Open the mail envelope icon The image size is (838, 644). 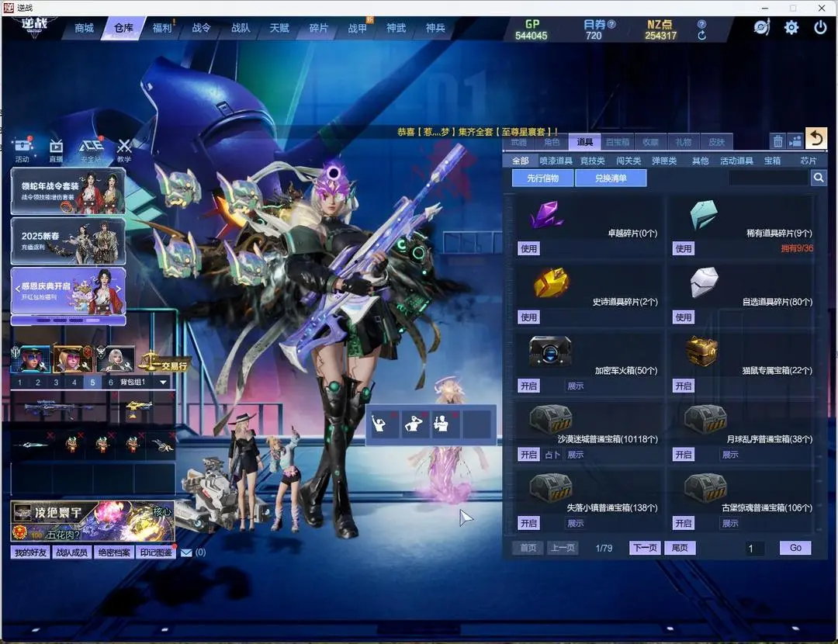(186, 552)
